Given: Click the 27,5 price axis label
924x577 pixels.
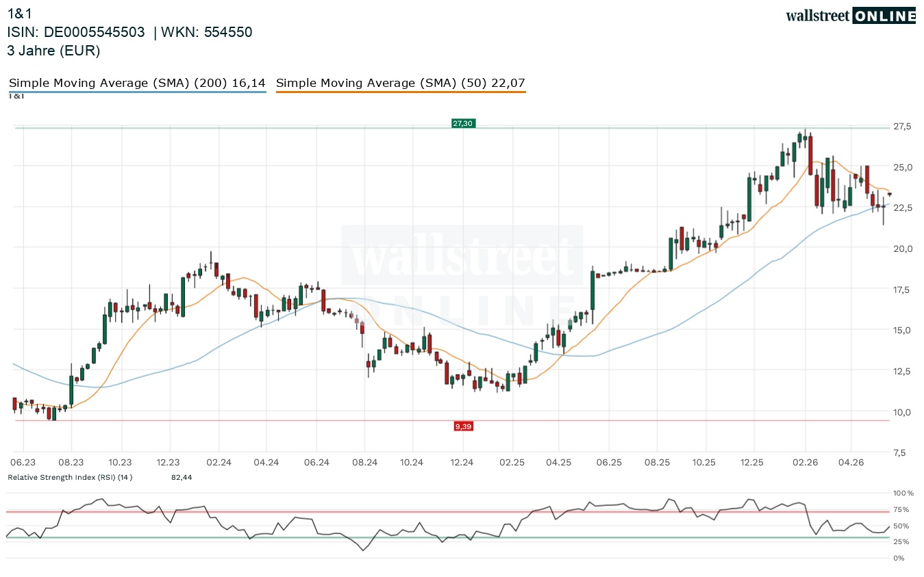Looking at the screenshot, I should pyautogui.click(x=903, y=127).
